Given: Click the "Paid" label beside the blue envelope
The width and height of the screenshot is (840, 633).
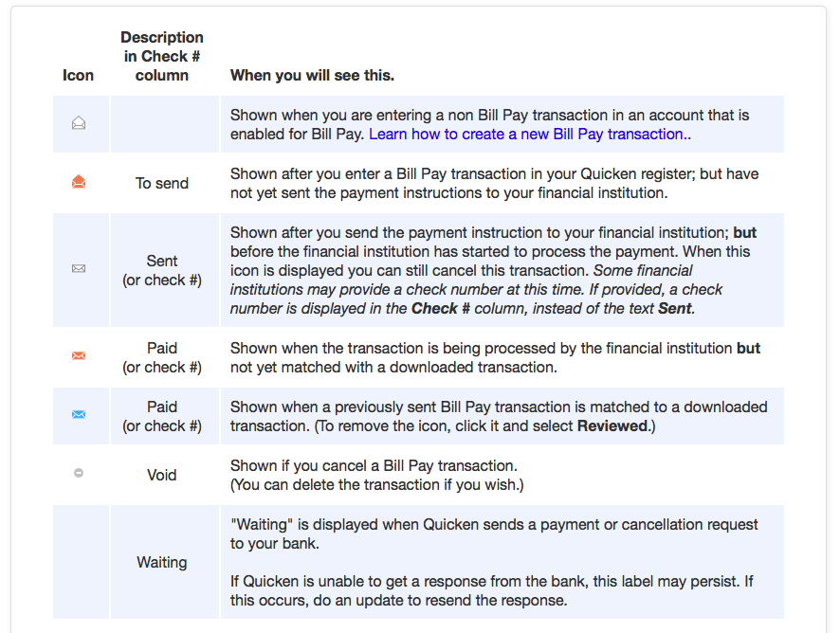Looking at the screenshot, I should pyautogui.click(x=162, y=407).
